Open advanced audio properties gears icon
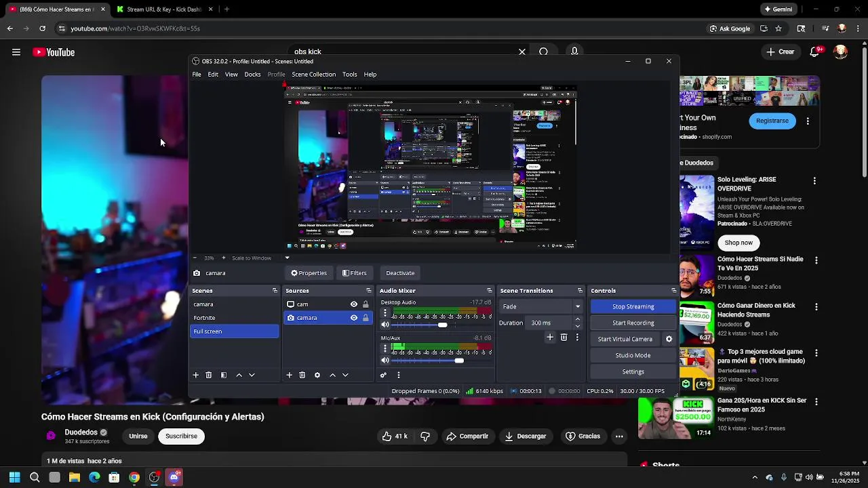 383,375
